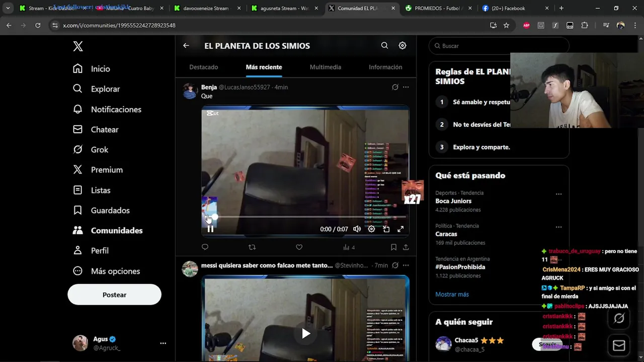Click Grok icon on Benja's post

coord(395,87)
